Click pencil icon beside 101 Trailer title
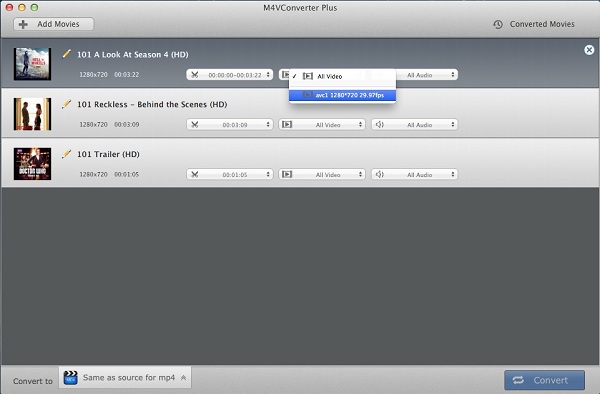Image resolution: width=600 pixels, height=394 pixels. coord(67,153)
